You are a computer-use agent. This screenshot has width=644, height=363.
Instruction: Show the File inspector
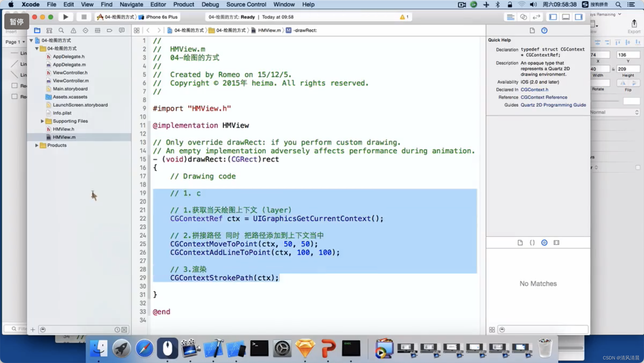532,30
